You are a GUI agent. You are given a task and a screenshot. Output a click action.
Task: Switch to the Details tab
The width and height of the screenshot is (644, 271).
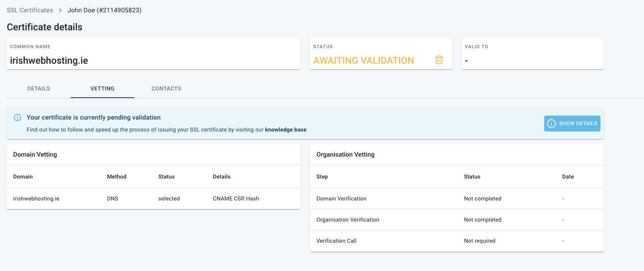click(x=39, y=88)
